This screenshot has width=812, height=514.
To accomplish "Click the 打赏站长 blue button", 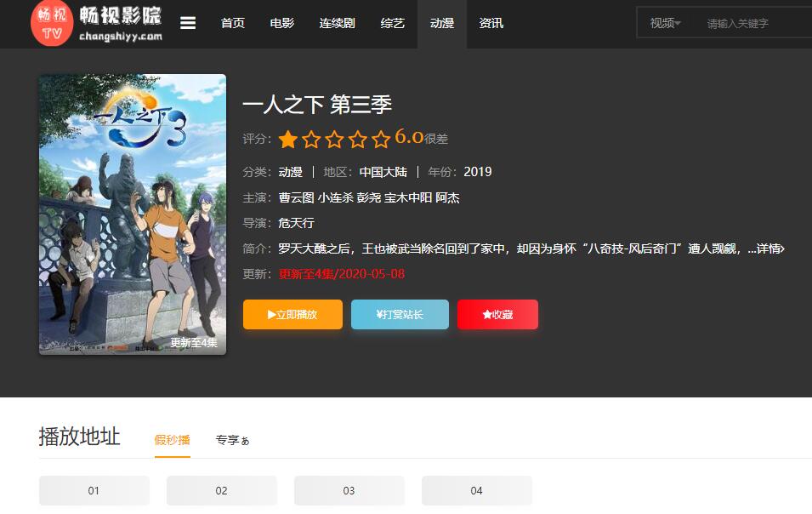I will pos(400,315).
